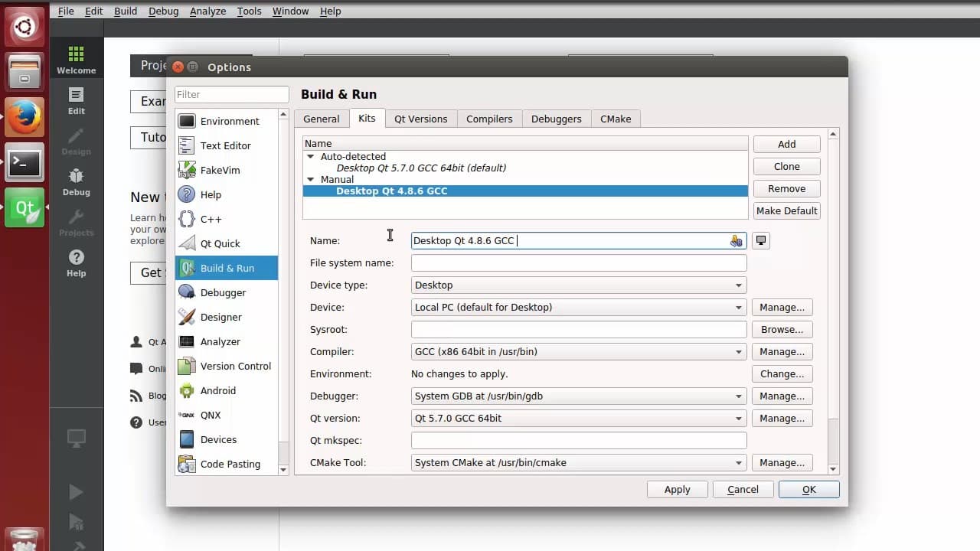
Task: Click the kit icon chooser button
Action: [x=760, y=240]
